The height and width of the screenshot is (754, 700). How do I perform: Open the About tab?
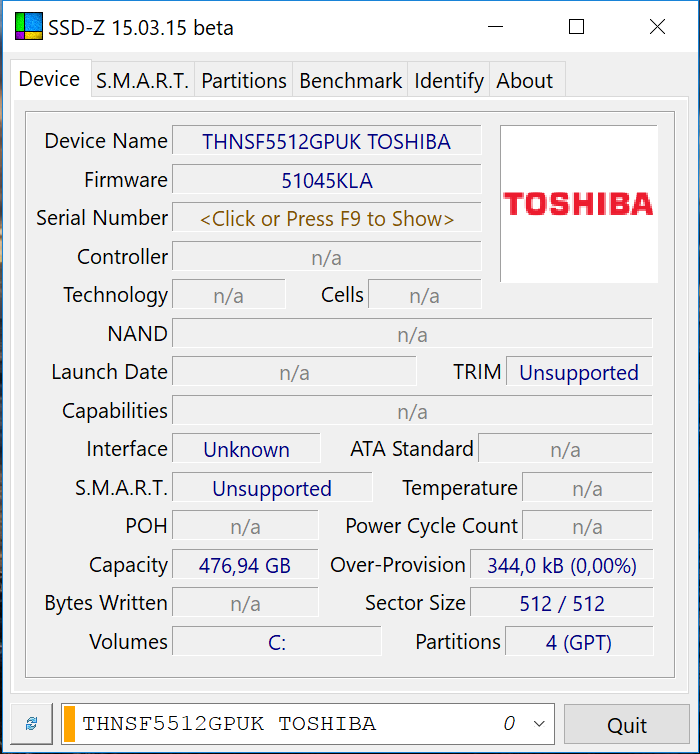coord(525,80)
